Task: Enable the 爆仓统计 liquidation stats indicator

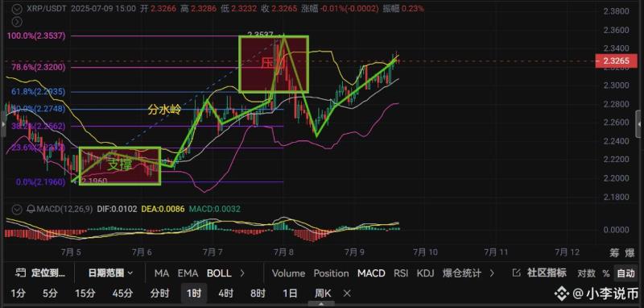Action: pos(461,273)
